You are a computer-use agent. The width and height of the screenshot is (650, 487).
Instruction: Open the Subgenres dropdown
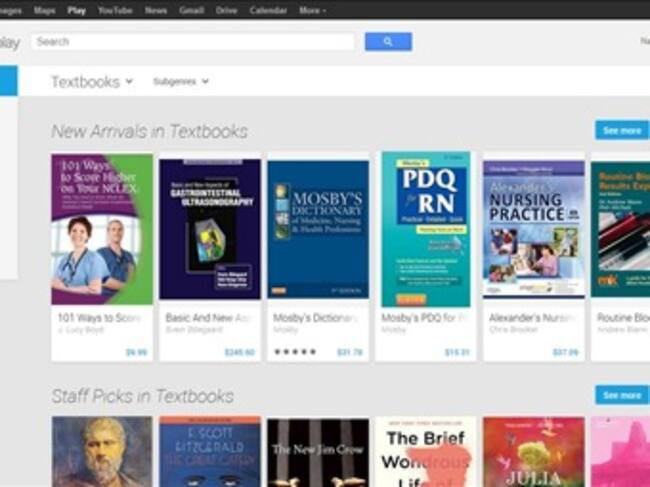click(181, 82)
